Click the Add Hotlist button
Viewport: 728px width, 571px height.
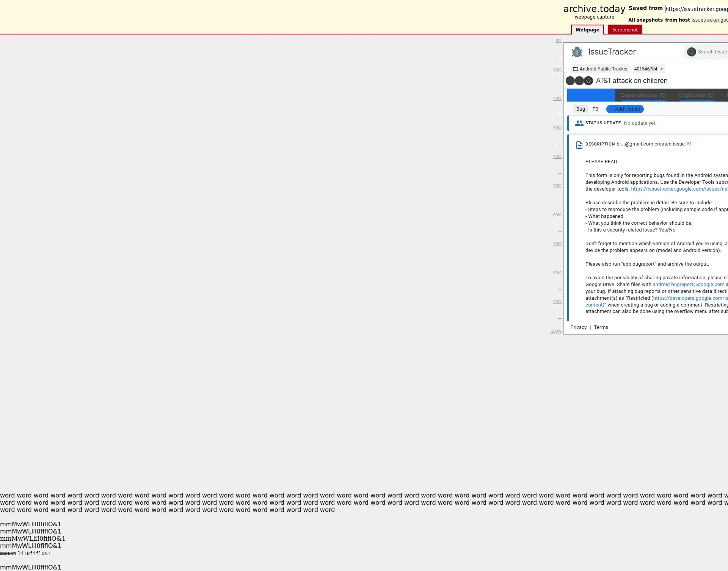click(625, 109)
